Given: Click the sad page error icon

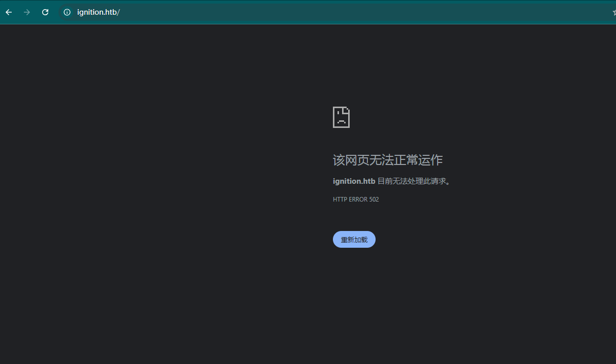Looking at the screenshot, I should tap(341, 117).
